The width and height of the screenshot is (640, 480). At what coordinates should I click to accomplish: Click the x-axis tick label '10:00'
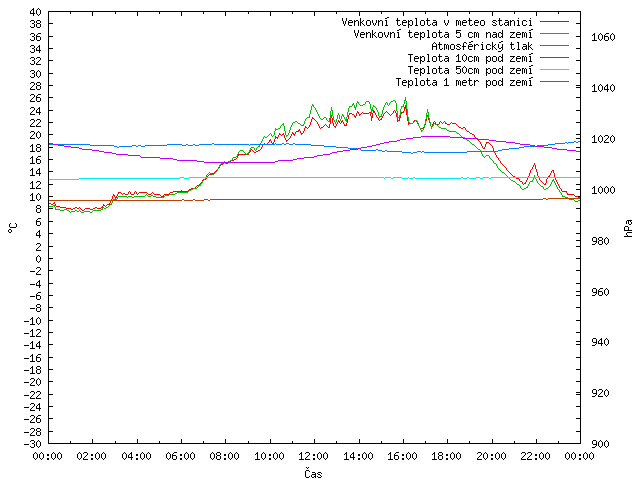[269, 456]
